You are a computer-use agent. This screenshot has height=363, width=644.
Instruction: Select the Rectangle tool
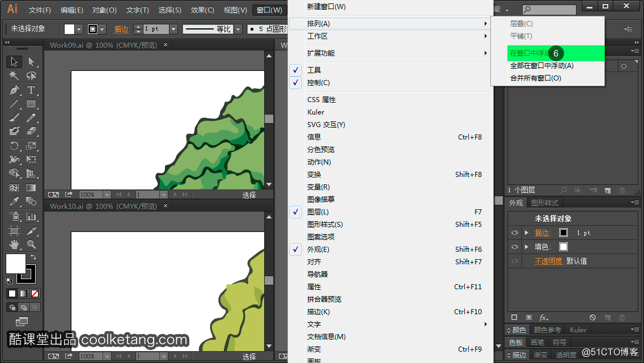[x=31, y=104]
